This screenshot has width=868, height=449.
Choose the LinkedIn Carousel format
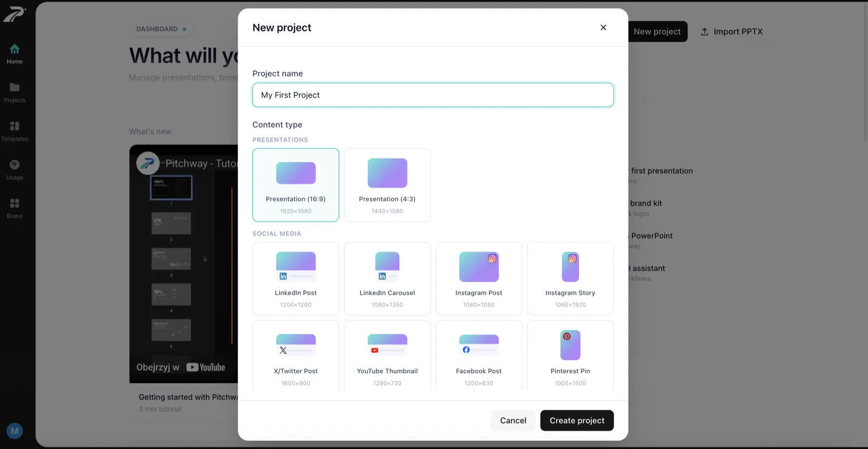point(387,279)
